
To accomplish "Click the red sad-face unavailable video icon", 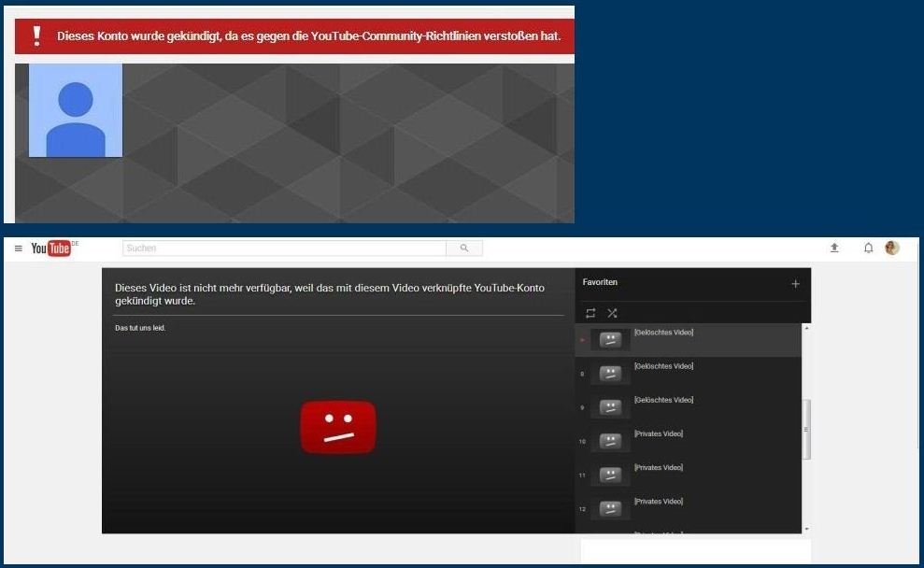I will [x=338, y=427].
